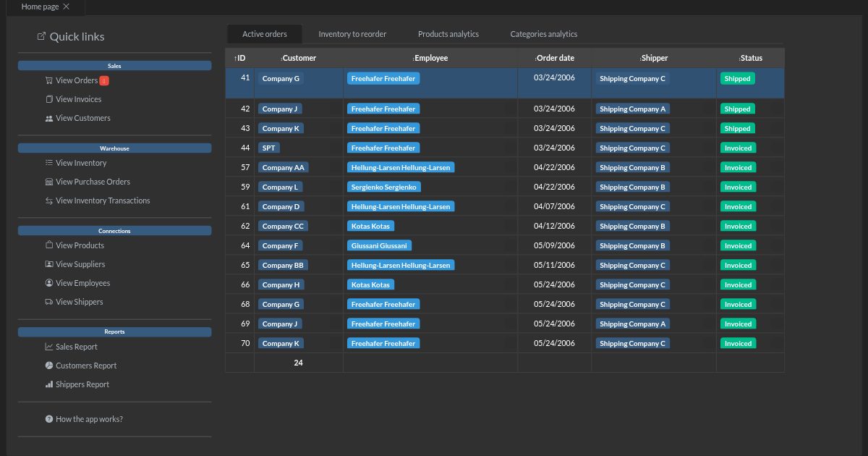Open the Customers Report link
This screenshot has height=456, width=868.
click(x=86, y=366)
